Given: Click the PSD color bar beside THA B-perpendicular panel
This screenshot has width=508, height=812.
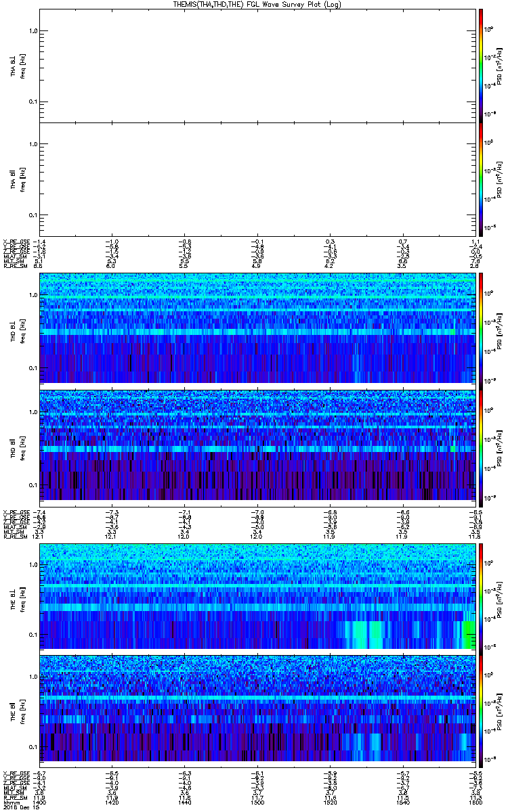Looking at the screenshot, I should pyautogui.click(x=481, y=65).
